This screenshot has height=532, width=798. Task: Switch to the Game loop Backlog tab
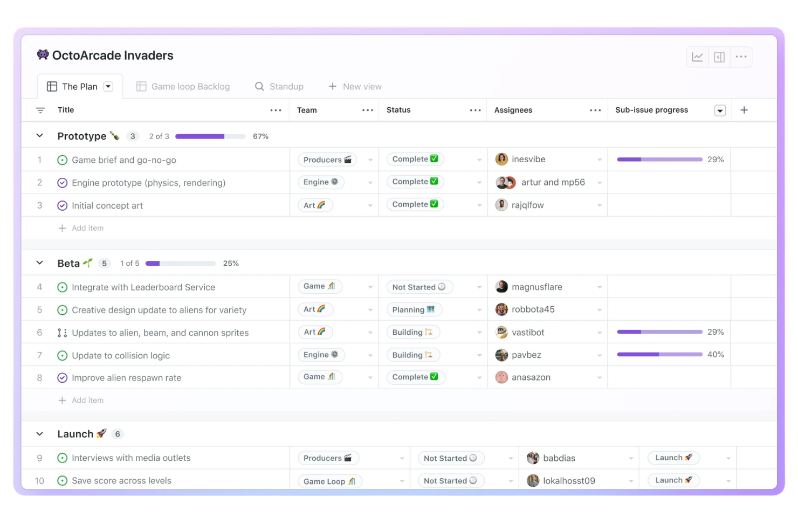pos(190,86)
